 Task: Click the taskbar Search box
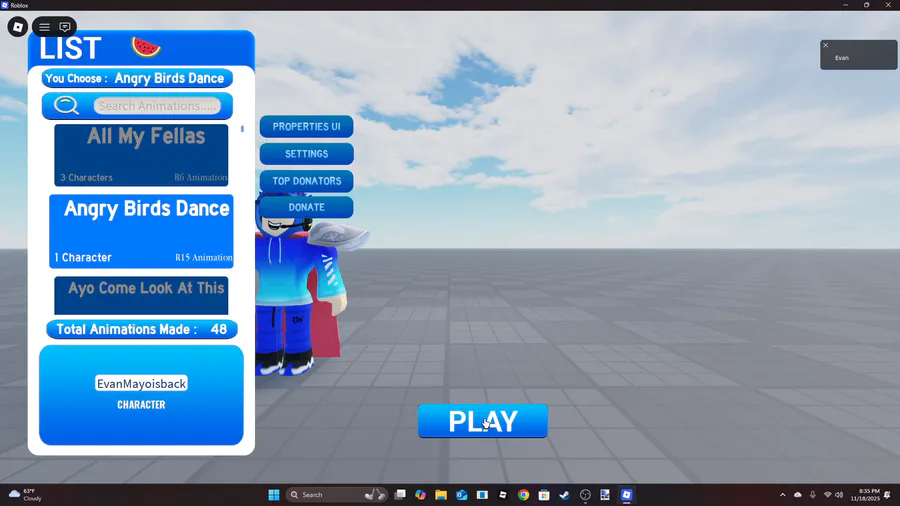coord(336,495)
